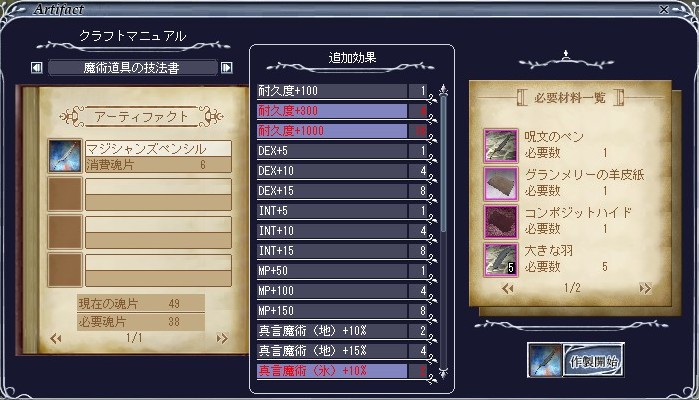This screenshot has height=400, width=699.
Task: Click the scroll-down arrow of effects list
Action: 443,372
